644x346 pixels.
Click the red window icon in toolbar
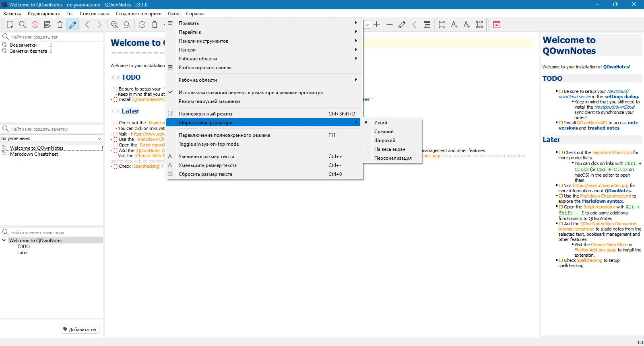[497, 25]
